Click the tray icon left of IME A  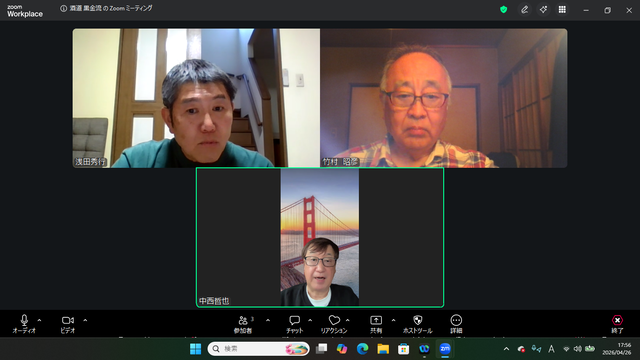[536, 349]
